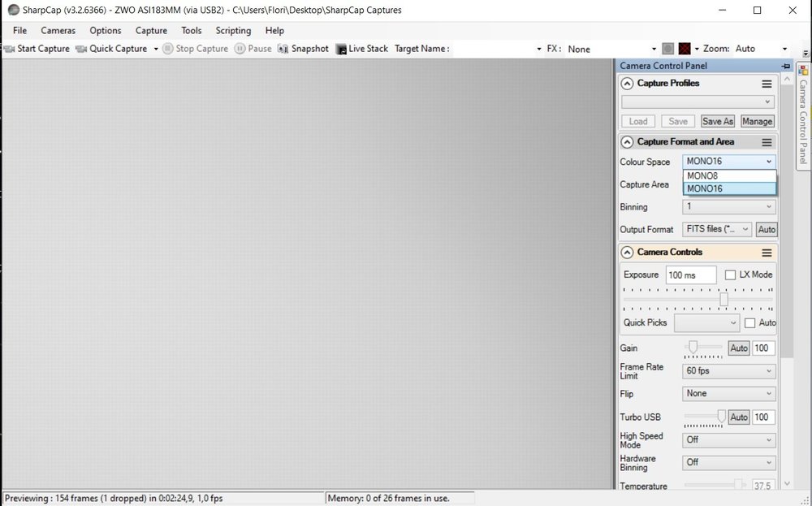Viewport: 812px width, 506px height.
Task: Open the Camera Controls hamburger menu
Action: [767, 253]
